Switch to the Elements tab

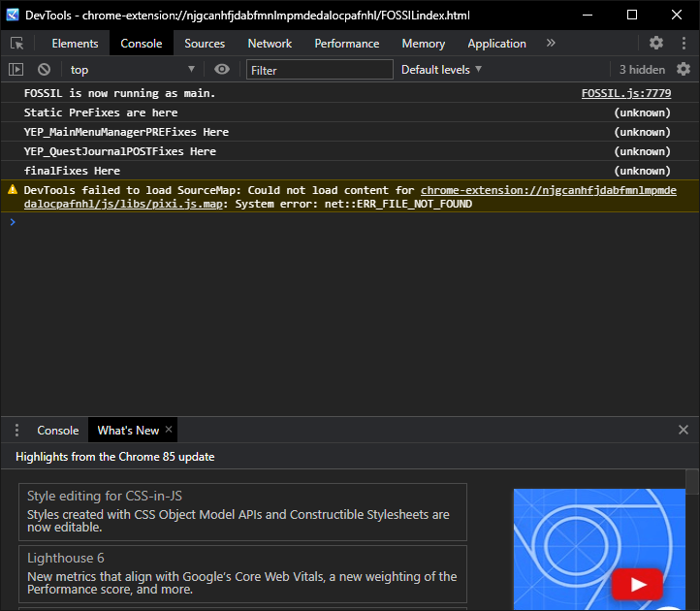pyautogui.click(x=75, y=44)
